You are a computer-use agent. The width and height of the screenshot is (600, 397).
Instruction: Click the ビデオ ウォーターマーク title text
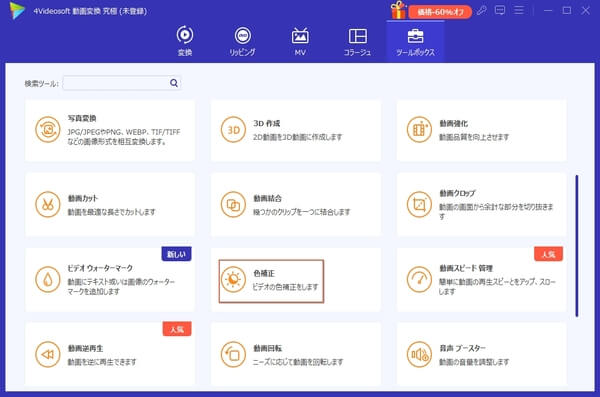coord(100,268)
